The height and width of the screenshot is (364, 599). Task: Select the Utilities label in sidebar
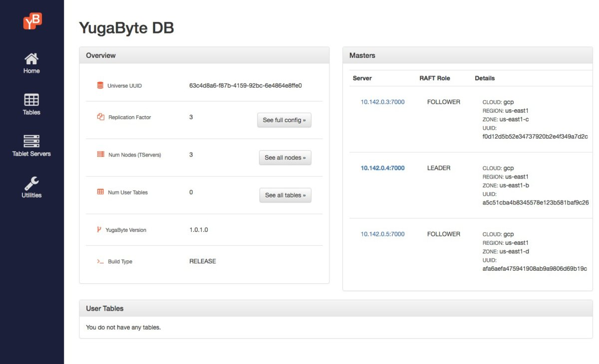coord(31,195)
